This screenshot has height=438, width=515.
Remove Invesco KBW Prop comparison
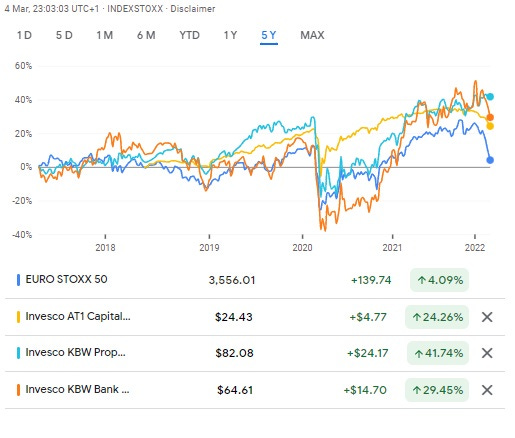pyautogui.click(x=487, y=353)
